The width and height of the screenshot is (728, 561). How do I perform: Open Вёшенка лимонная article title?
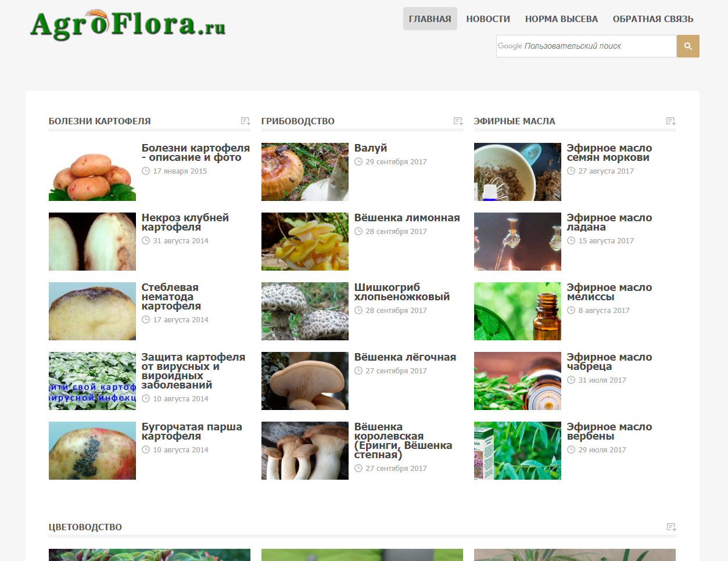click(407, 218)
